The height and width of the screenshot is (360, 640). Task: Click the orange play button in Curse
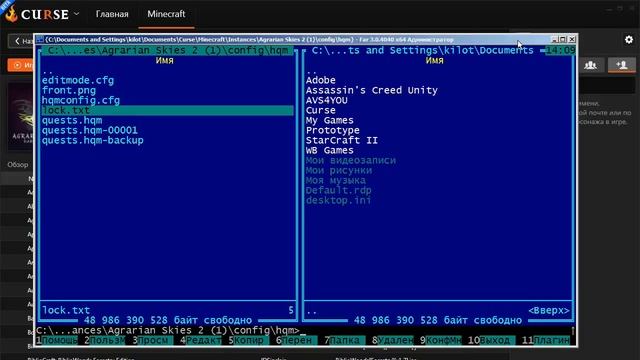tap(20, 65)
